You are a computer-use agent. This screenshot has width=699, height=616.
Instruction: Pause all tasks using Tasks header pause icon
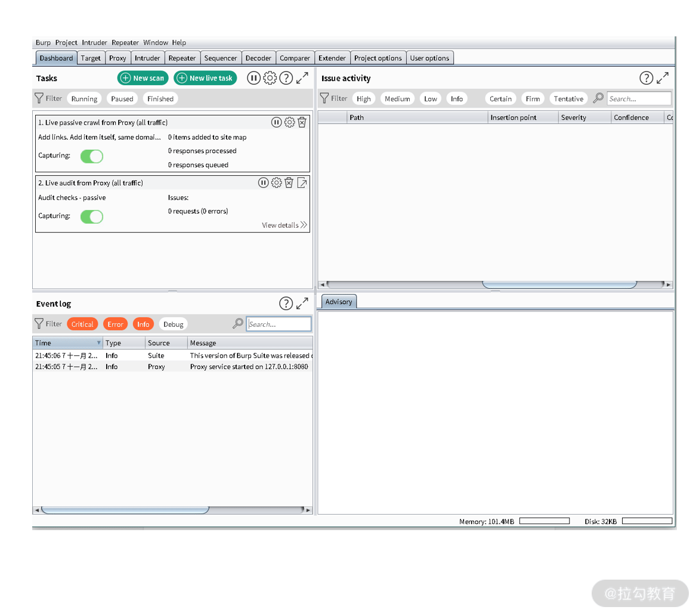click(x=253, y=78)
